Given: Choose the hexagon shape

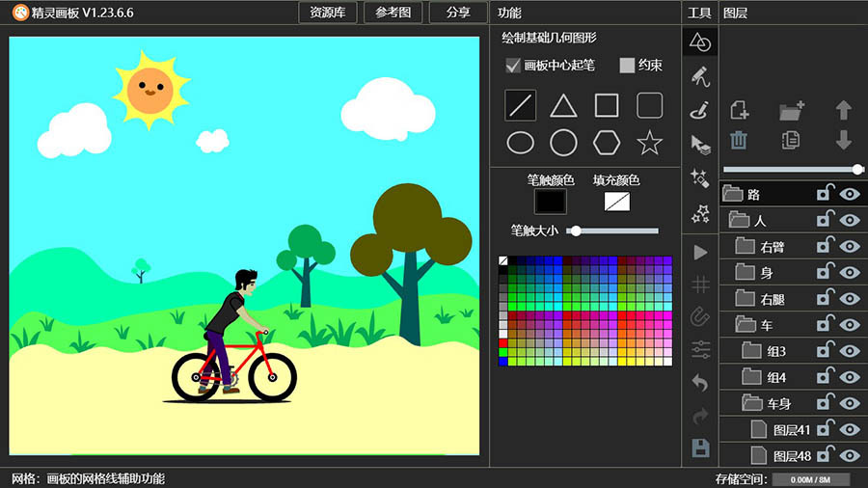Looking at the screenshot, I should [607, 144].
